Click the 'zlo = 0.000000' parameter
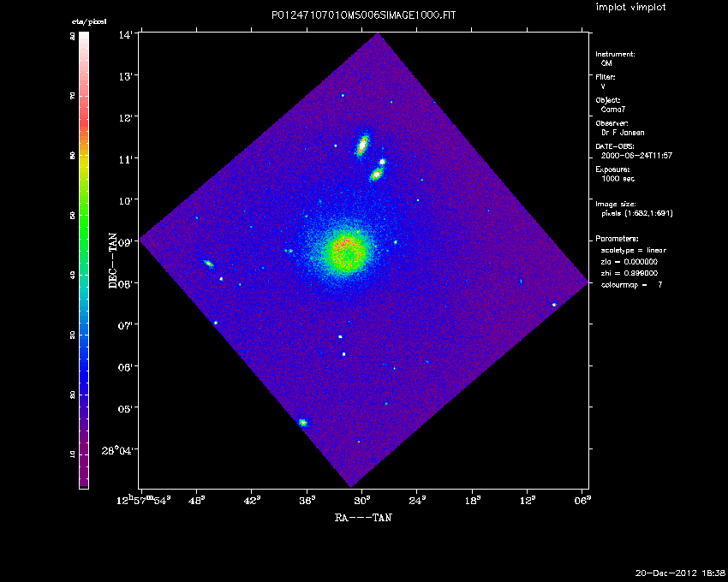This screenshot has width=728, height=582. pyautogui.click(x=630, y=262)
